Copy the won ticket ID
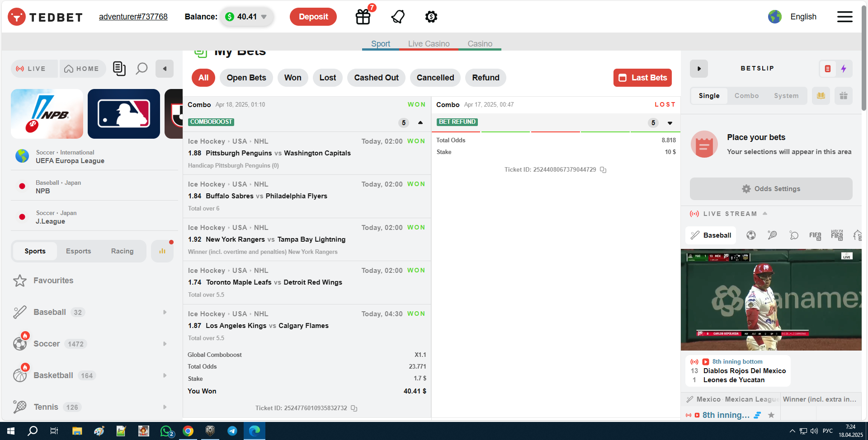 point(354,408)
